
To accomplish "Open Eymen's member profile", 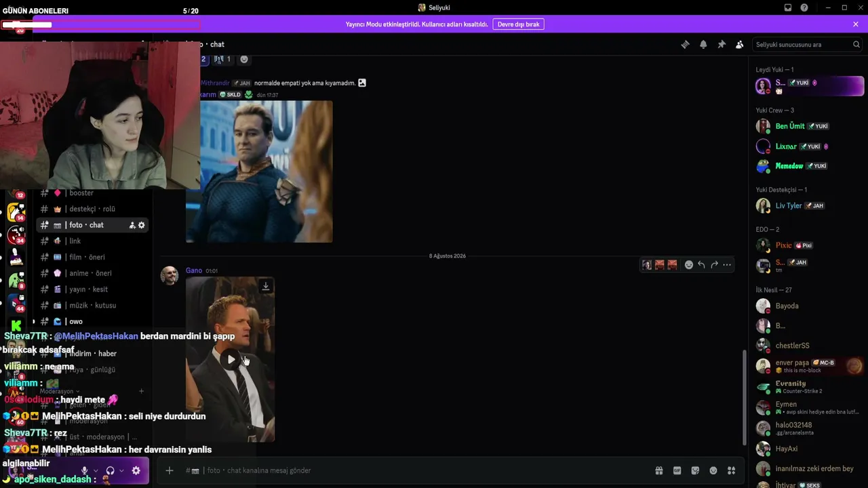I will [x=808, y=408].
